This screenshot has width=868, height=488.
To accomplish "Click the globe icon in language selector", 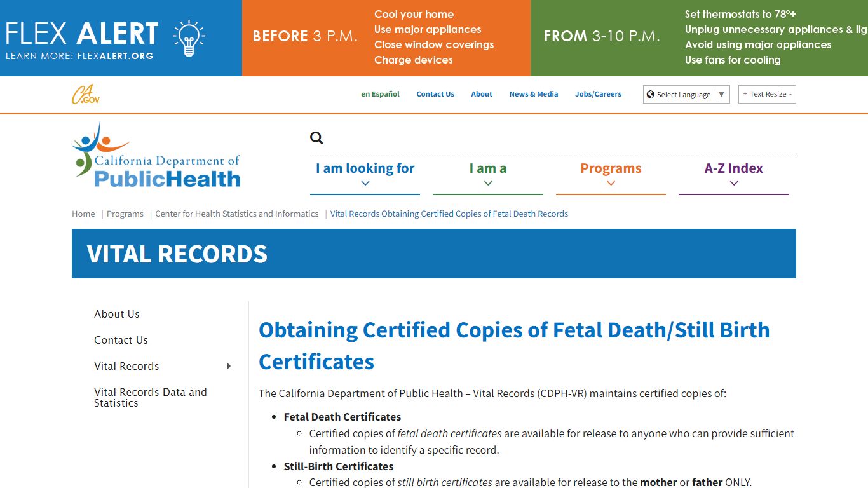I will pyautogui.click(x=651, y=94).
